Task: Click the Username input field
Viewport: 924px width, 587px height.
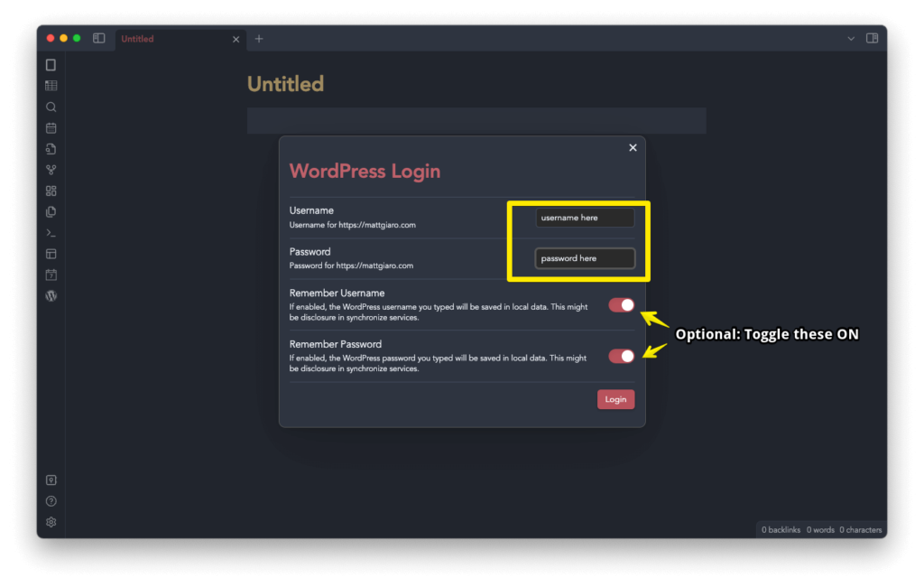Action: 585,218
